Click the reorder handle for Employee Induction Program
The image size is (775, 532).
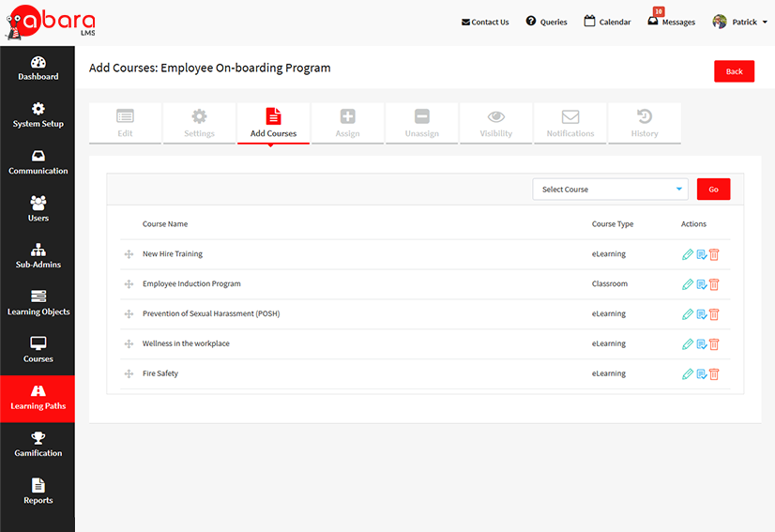pyautogui.click(x=129, y=283)
